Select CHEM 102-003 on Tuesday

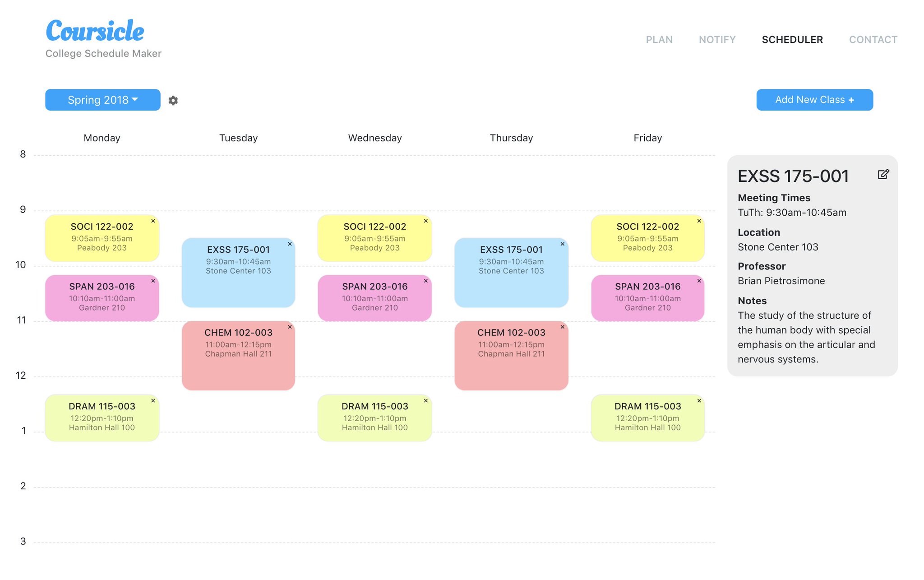[238, 354]
